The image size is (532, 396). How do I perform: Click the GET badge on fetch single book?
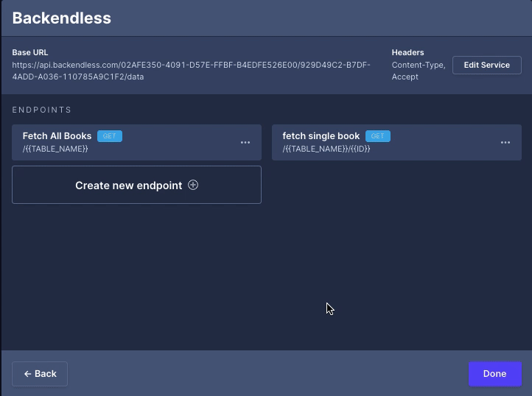377,136
